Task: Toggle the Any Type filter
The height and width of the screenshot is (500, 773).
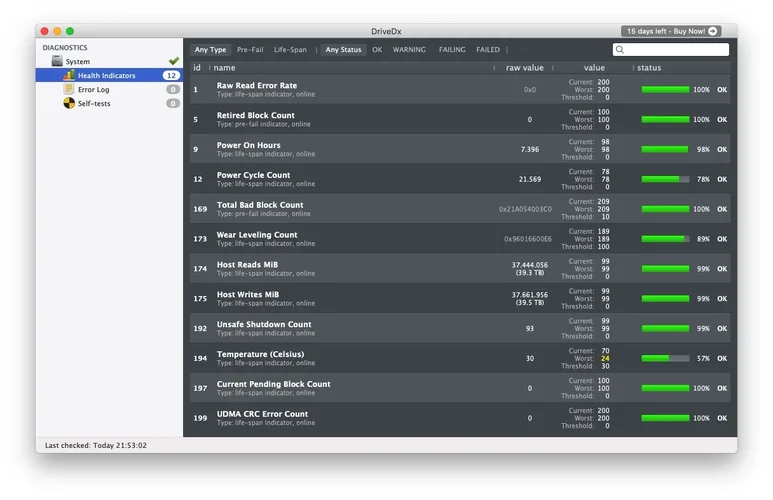Action: click(210, 50)
